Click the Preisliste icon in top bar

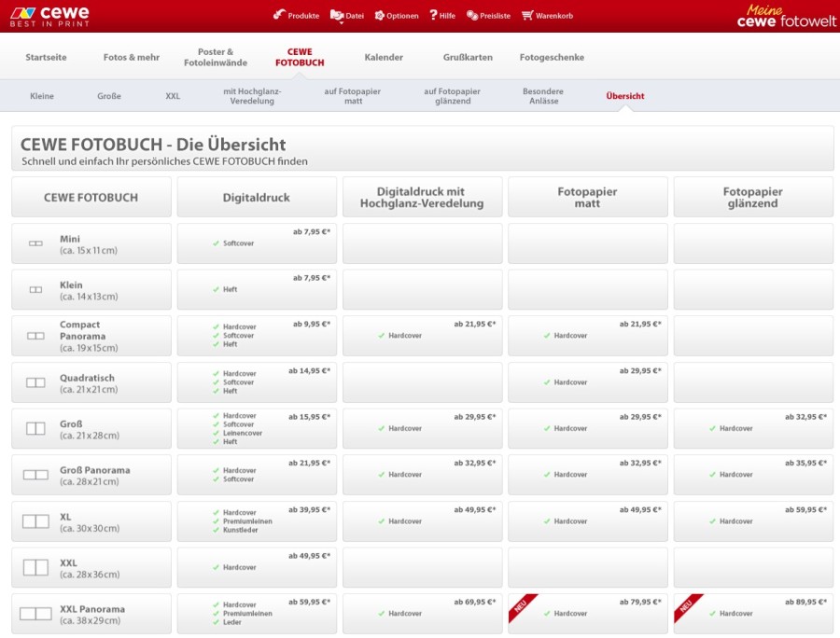click(x=472, y=16)
